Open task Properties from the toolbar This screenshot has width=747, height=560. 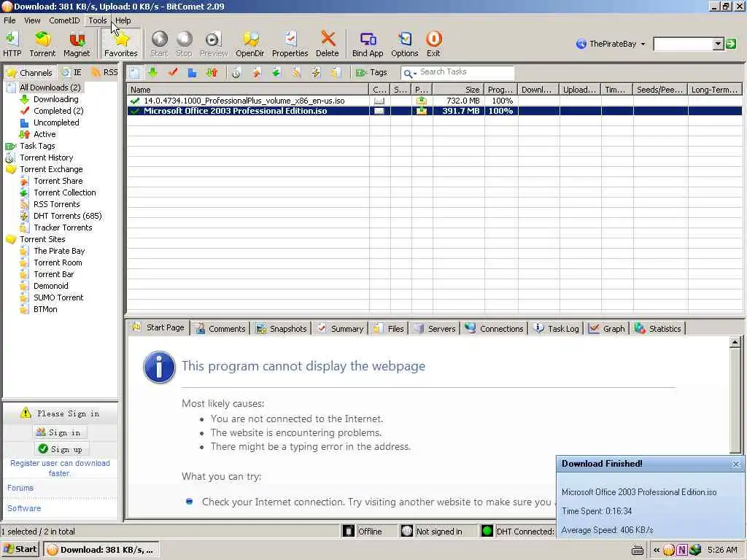click(x=290, y=44)
